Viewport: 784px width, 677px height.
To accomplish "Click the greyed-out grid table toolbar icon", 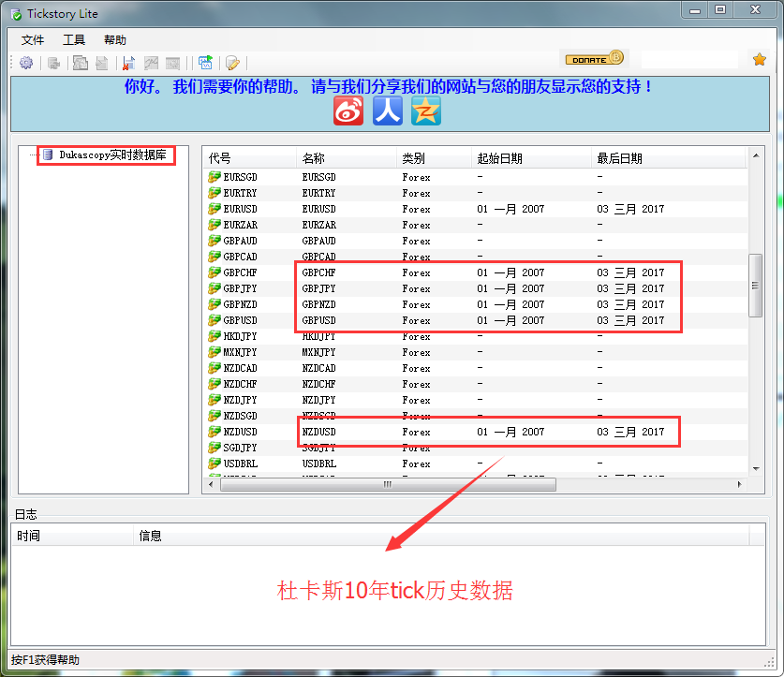I will pos(172,63).
